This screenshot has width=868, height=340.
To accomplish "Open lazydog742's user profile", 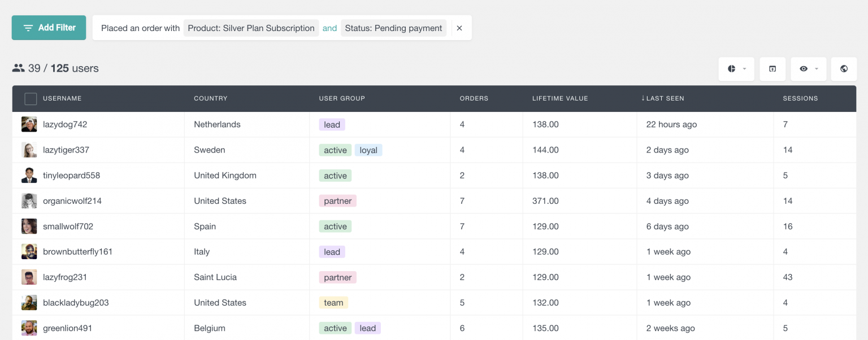I will 65,124.
